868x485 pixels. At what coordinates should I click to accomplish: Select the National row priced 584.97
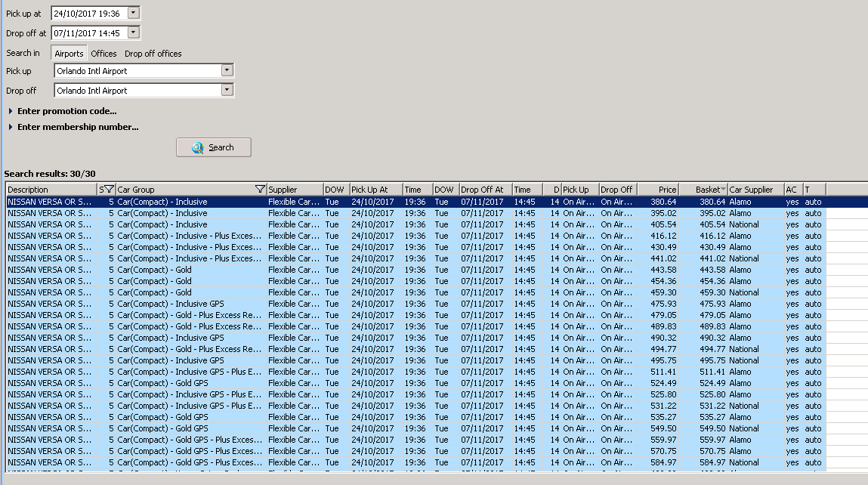415,463
